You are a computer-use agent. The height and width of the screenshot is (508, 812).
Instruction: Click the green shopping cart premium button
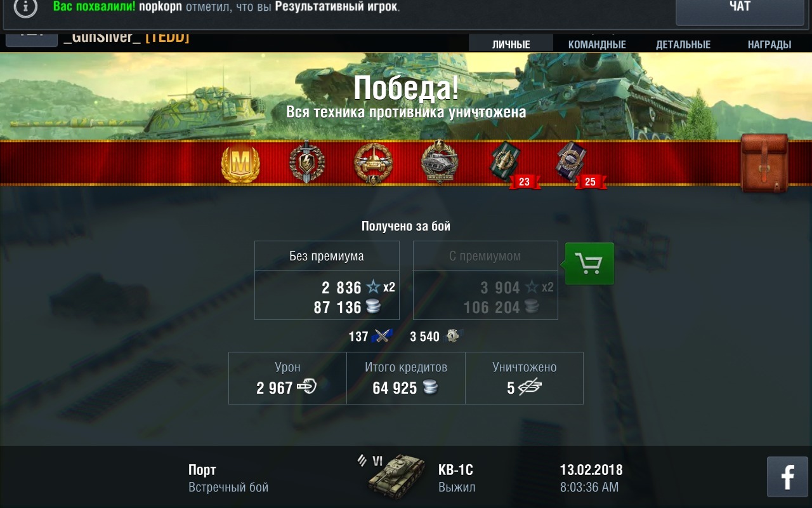[x=589, y=264]
